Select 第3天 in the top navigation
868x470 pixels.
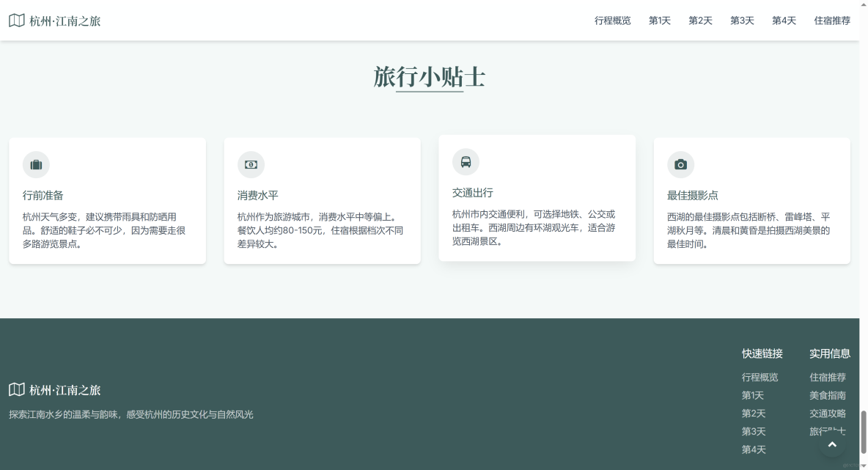(741, 21)
